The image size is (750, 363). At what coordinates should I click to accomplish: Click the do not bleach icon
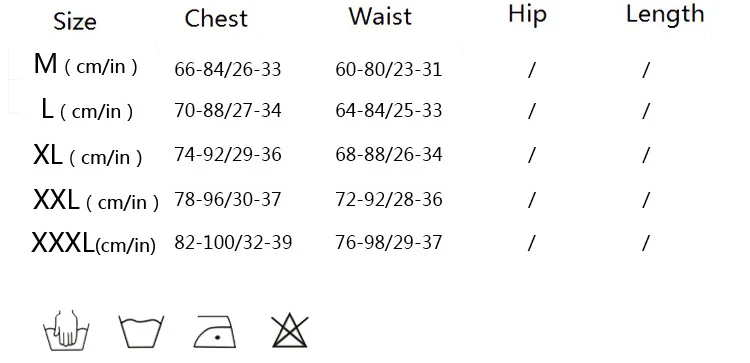coord(290,330)
